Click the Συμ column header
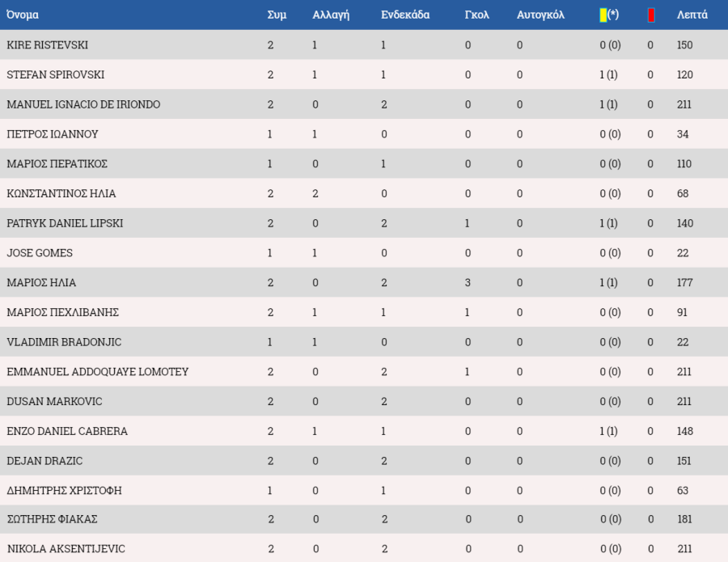 pyautogui.click(x=277, y=15)
